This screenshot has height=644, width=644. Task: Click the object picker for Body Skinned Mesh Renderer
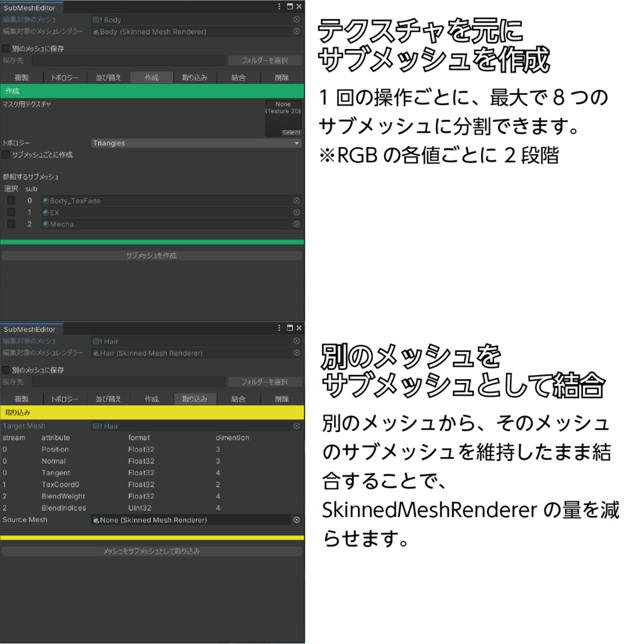tap(296, 31)
